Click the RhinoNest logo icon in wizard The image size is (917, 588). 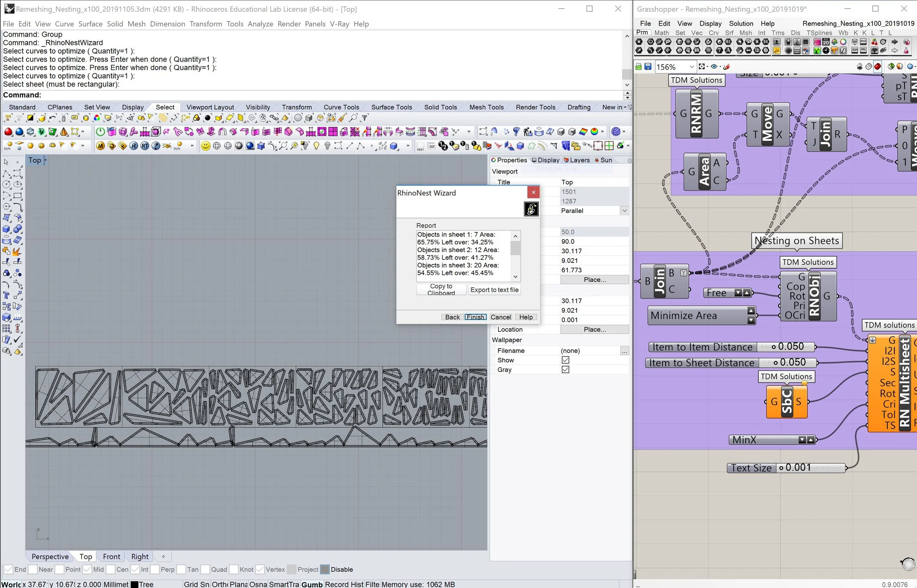point(531,209)
